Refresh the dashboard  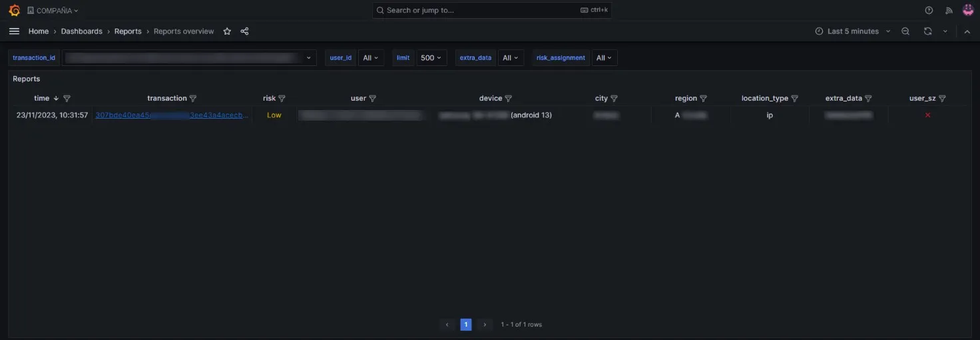click(x=927, y=31)
